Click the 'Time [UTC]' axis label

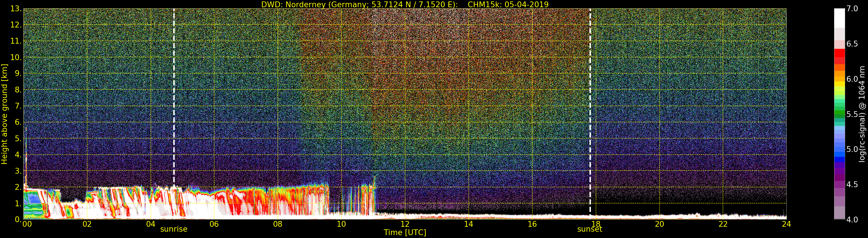[x=405, y=233]
